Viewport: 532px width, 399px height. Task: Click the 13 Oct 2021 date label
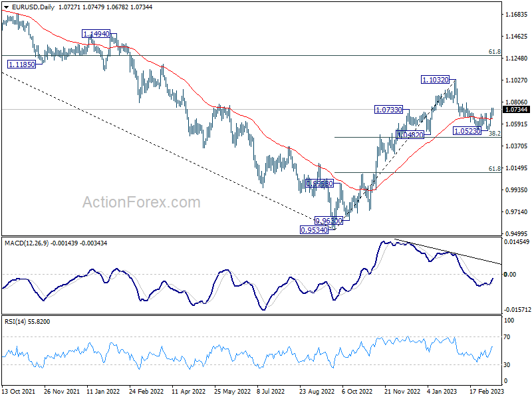click(x=19, y=392)
